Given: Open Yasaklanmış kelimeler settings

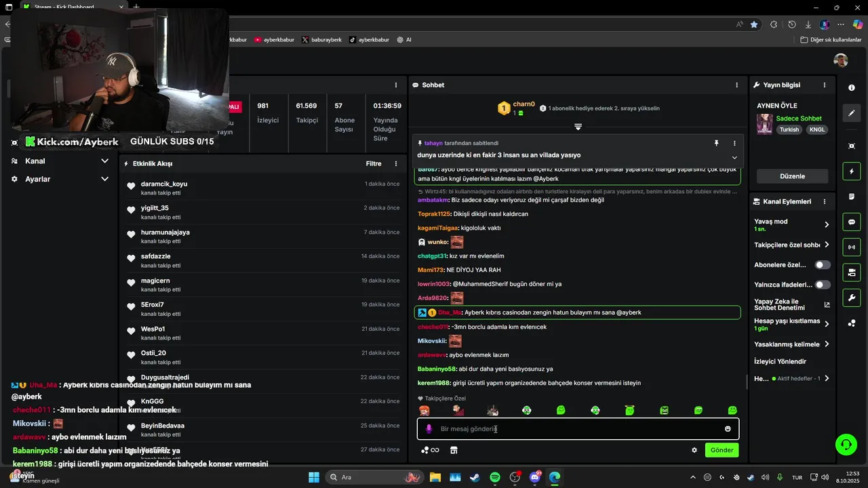Looking at the screenshot, I should [x=792, y=344].
